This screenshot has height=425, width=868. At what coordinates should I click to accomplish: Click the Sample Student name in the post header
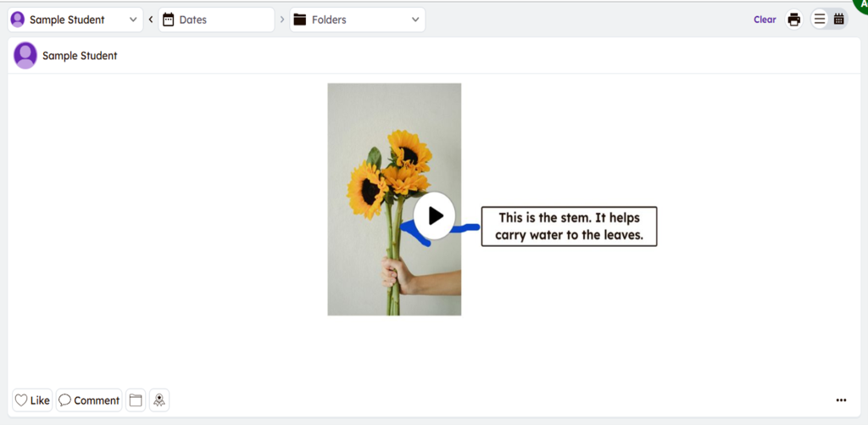coord(80,56)
